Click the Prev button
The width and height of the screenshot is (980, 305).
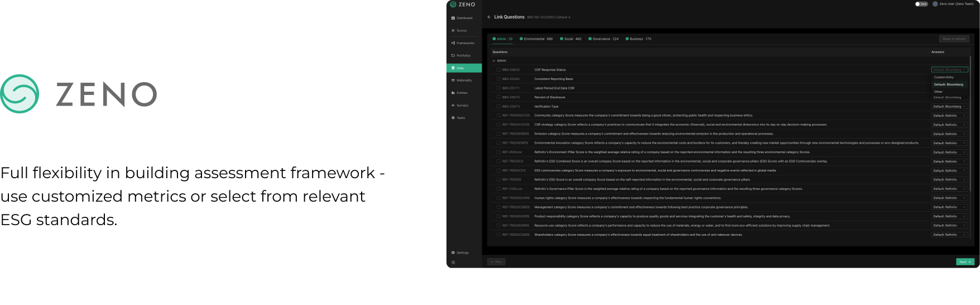point(496,262)
